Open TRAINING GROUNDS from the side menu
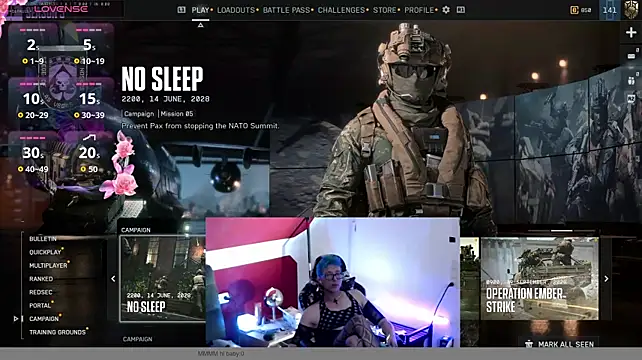This screenshot has height=360, width=642. tap(57, 332)
